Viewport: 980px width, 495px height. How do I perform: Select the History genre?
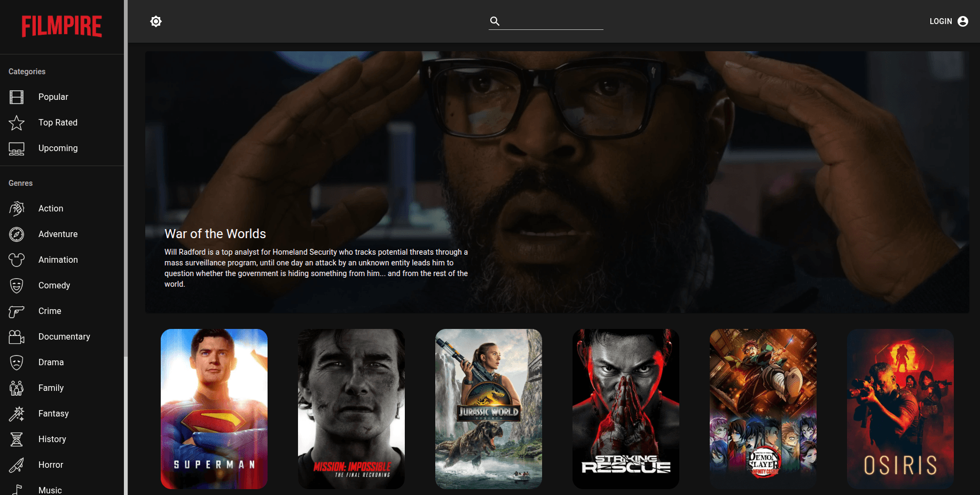tap(62, 439)
